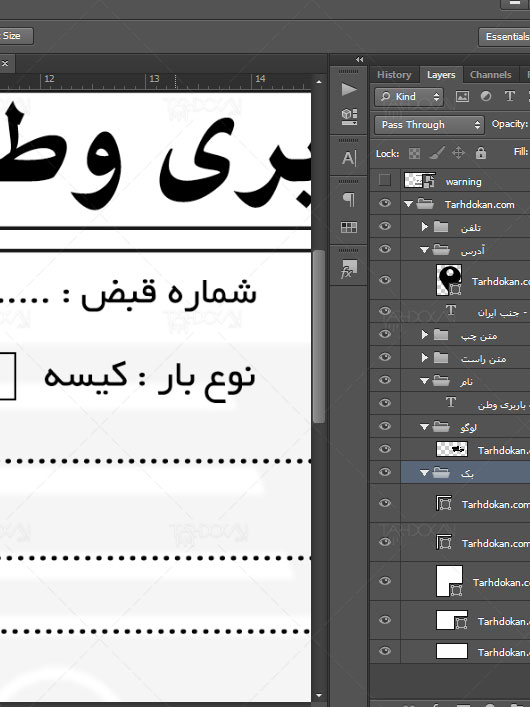Expand the متن چپ group triangle

click(424, 335)
